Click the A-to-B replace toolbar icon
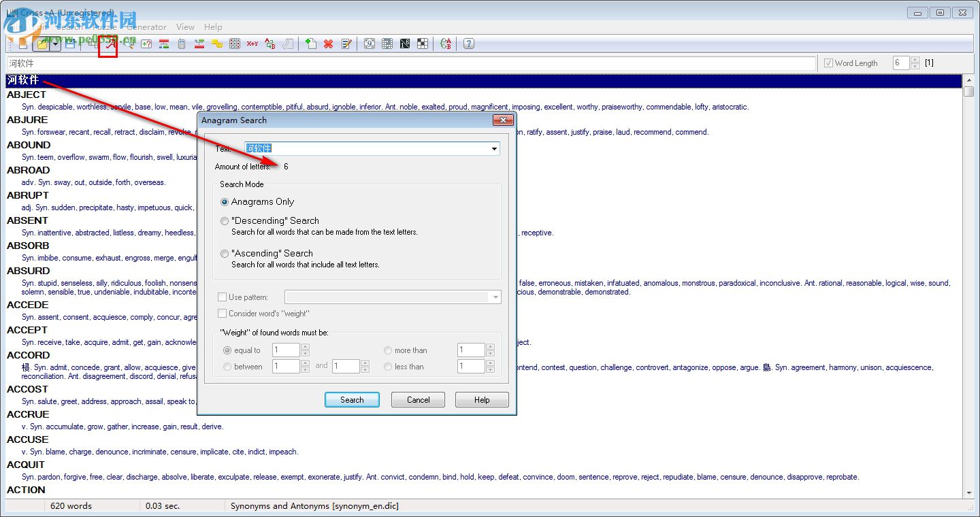The height and width of the screenshot is (517, 980). point(270,44)
